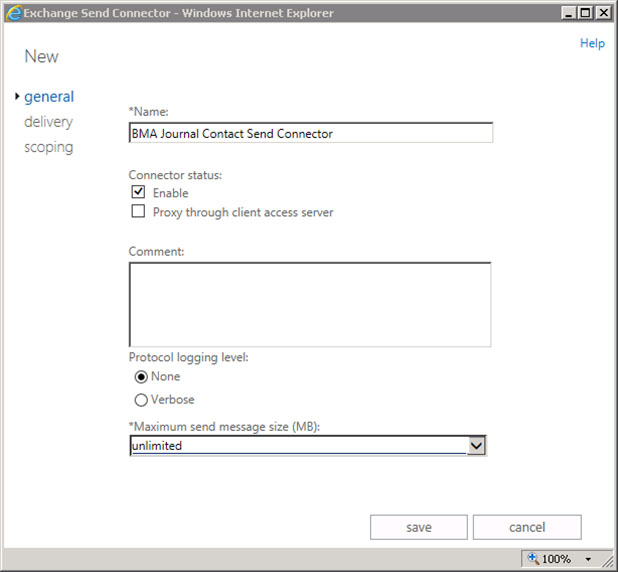Switch to the scoping section
This screenshot has height=572, width=618.
[x=48, y=147]
